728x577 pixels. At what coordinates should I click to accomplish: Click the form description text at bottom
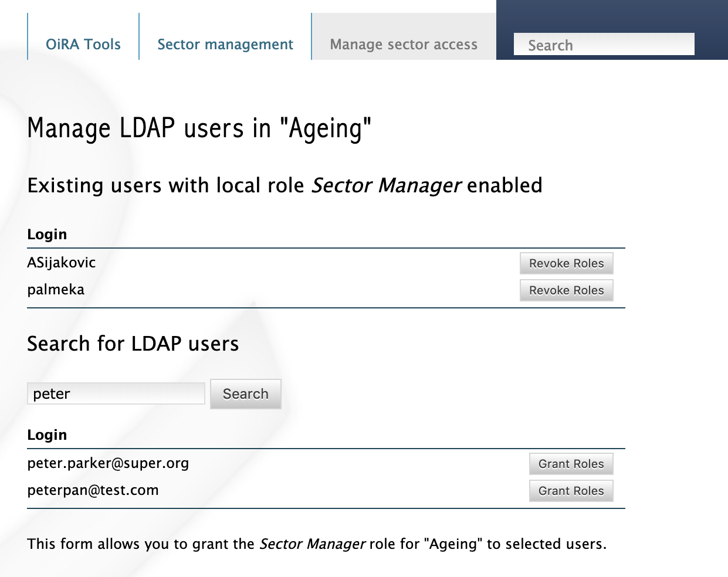(x=317, y=544)
